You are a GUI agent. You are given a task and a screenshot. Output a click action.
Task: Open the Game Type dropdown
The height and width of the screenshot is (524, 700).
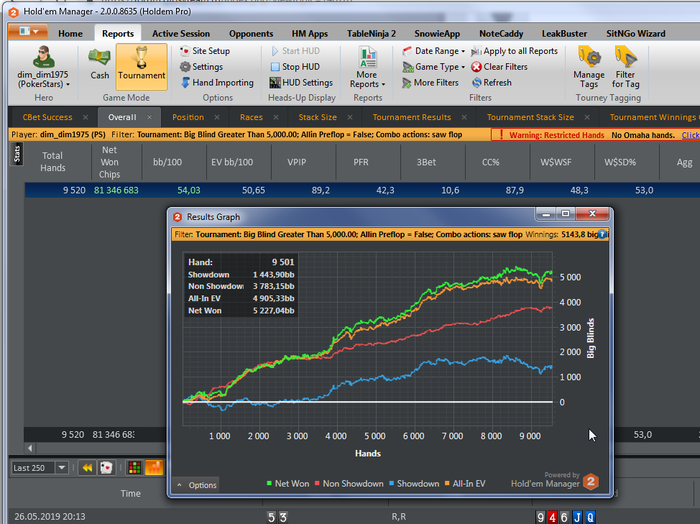pyautogui.click(x=433, y=67)
